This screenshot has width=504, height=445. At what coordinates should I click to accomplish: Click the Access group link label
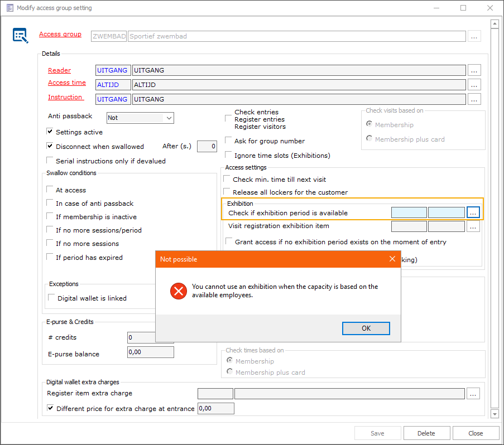coord(60,35)
